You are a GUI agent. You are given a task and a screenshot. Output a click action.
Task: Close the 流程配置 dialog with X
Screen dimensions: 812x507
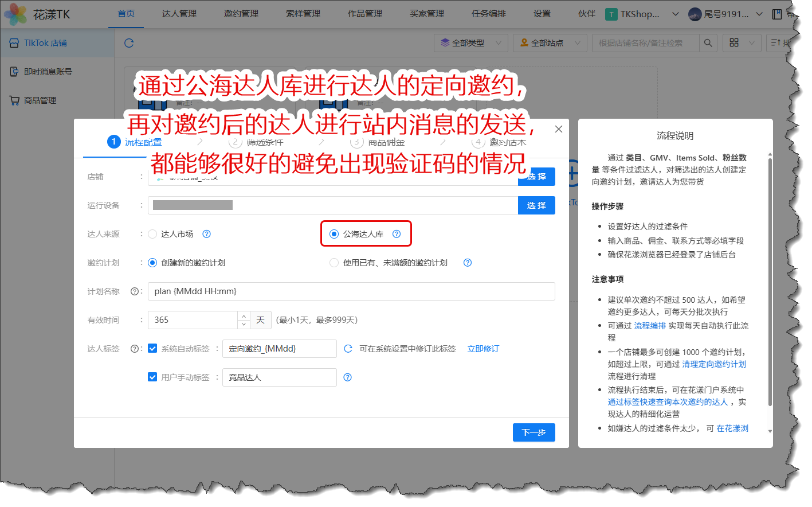coord(559,129)
